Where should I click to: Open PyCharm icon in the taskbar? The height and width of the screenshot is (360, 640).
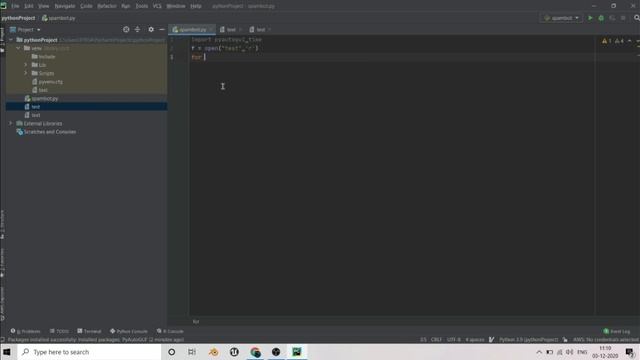(x=297, y=352)
